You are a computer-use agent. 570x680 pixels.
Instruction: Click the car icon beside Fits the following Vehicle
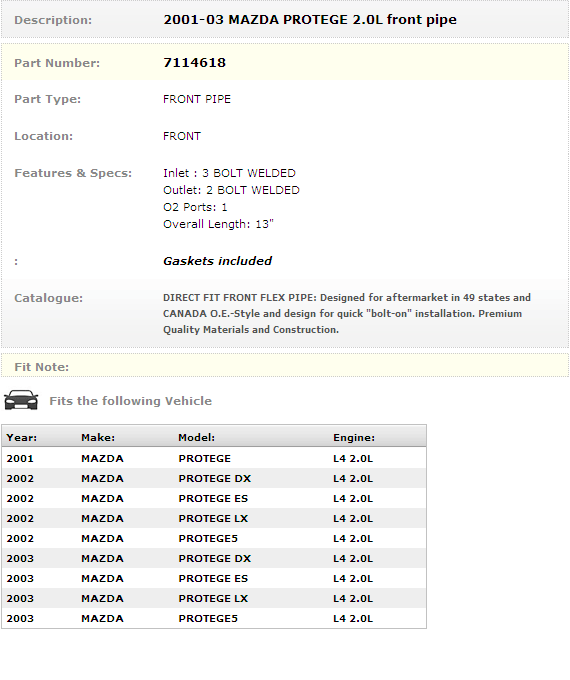point(21,400)
